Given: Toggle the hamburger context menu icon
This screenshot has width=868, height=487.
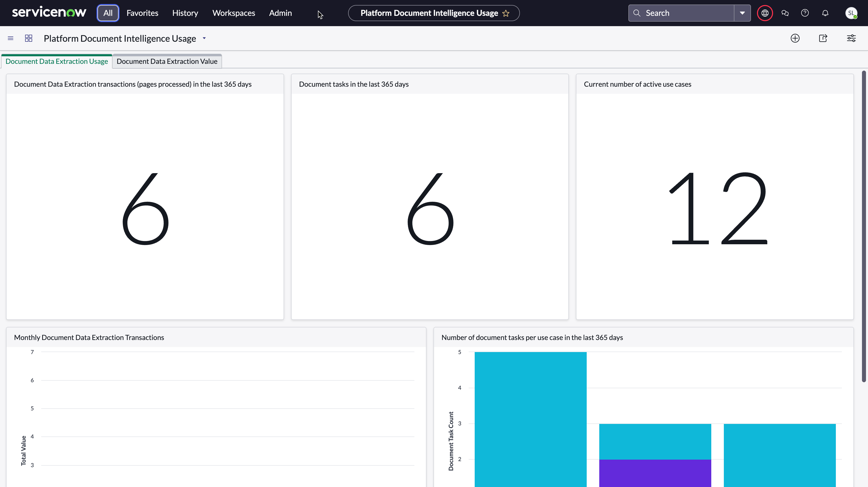Looking at the screenshot, I should click(11, 38).
